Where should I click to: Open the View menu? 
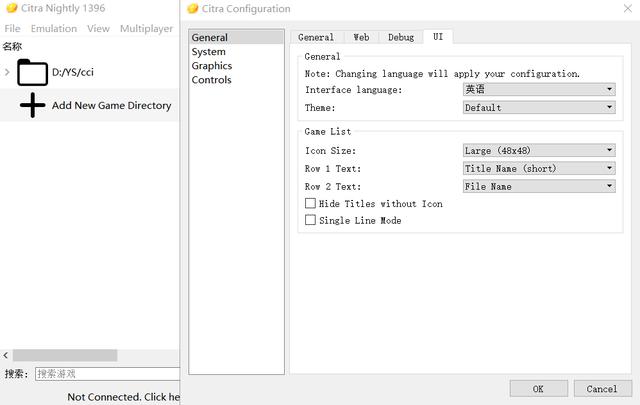[x=98, y=29]
